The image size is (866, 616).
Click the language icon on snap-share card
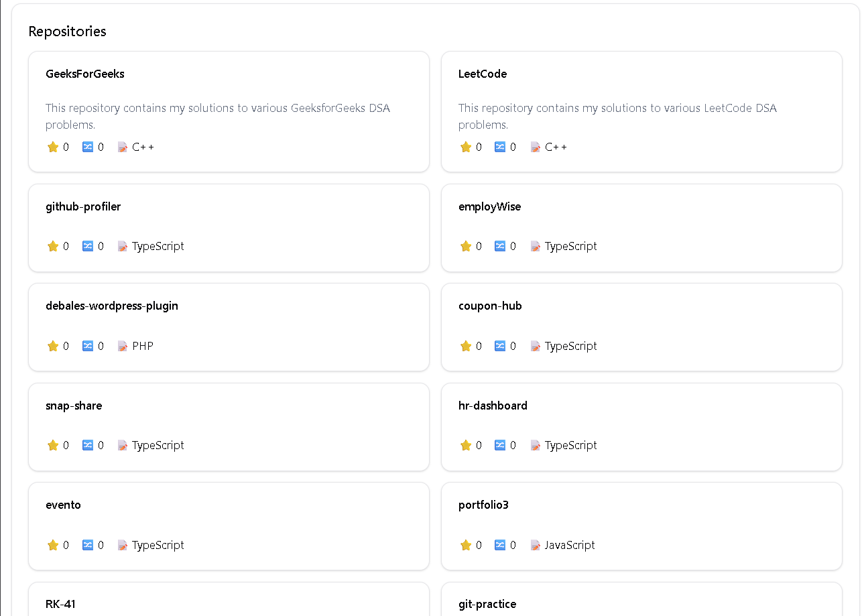(123, 445)
